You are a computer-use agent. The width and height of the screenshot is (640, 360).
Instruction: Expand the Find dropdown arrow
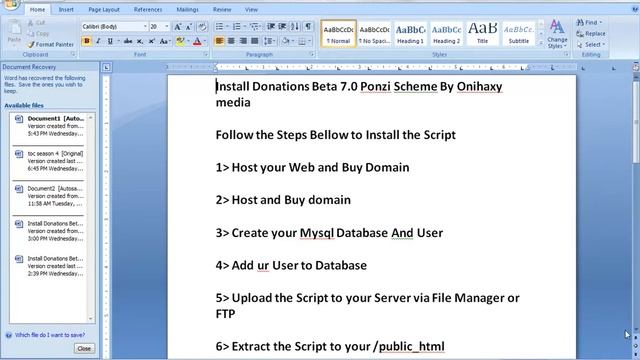[x=601, y=22]
